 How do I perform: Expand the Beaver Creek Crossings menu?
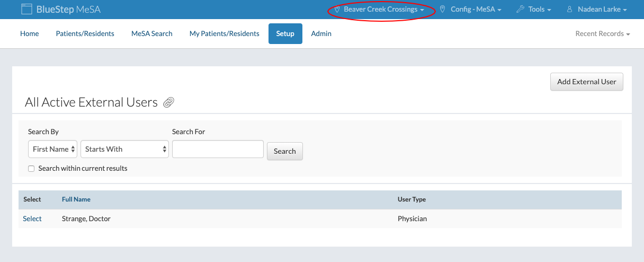coord(383,10)
